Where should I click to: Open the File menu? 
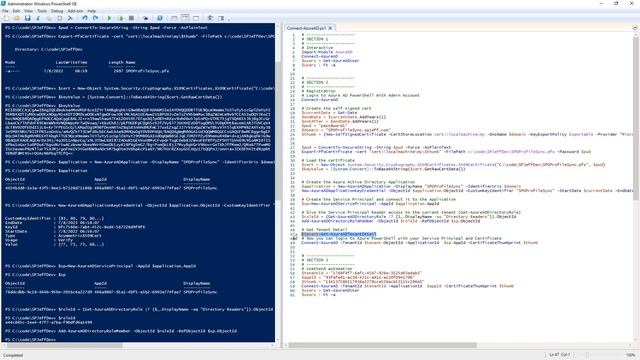[5, 11]
